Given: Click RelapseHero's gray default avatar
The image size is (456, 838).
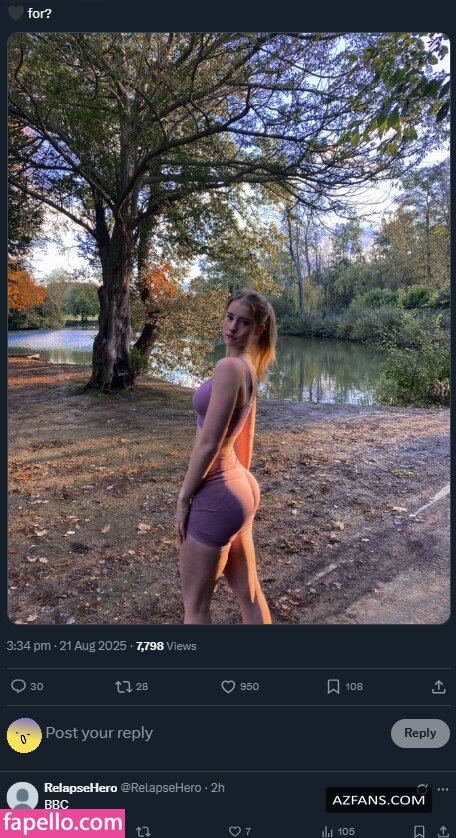Looking at the screenshot, I should [22, 797].
